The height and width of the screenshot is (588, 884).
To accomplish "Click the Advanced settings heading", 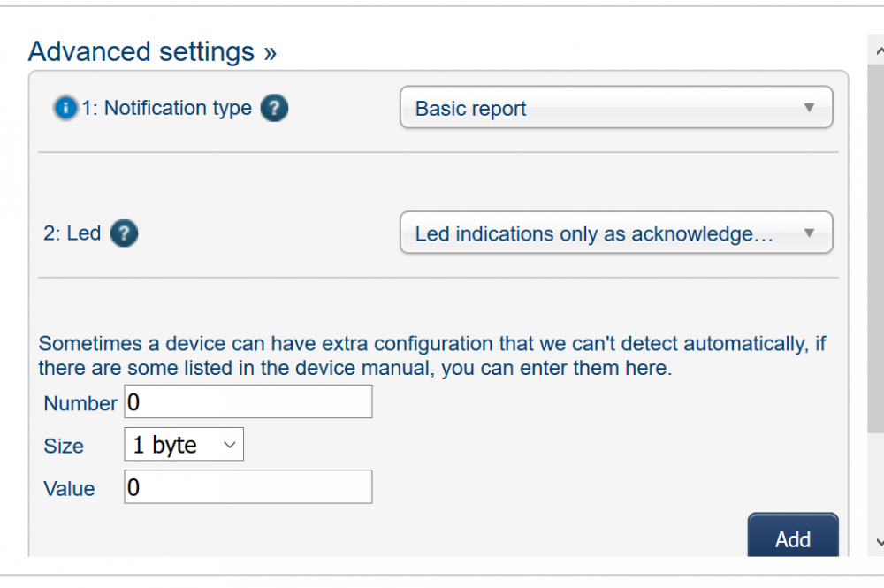I will [141, 51].
